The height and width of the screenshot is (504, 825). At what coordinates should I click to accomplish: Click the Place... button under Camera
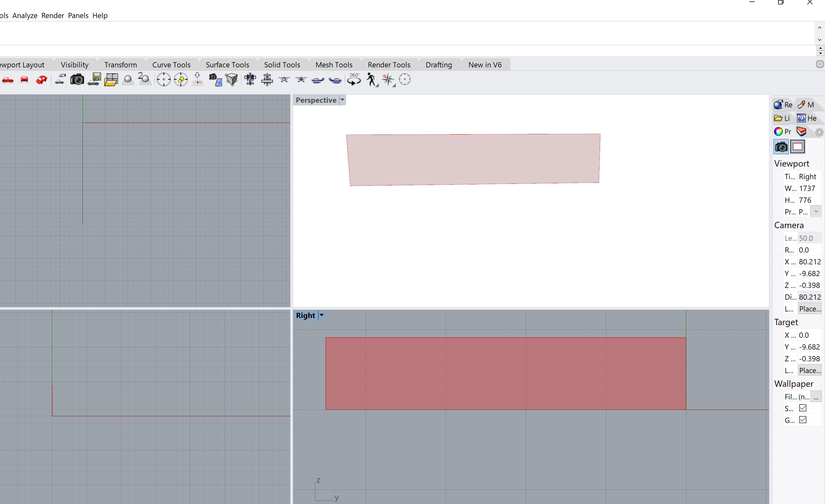(810, 308)
